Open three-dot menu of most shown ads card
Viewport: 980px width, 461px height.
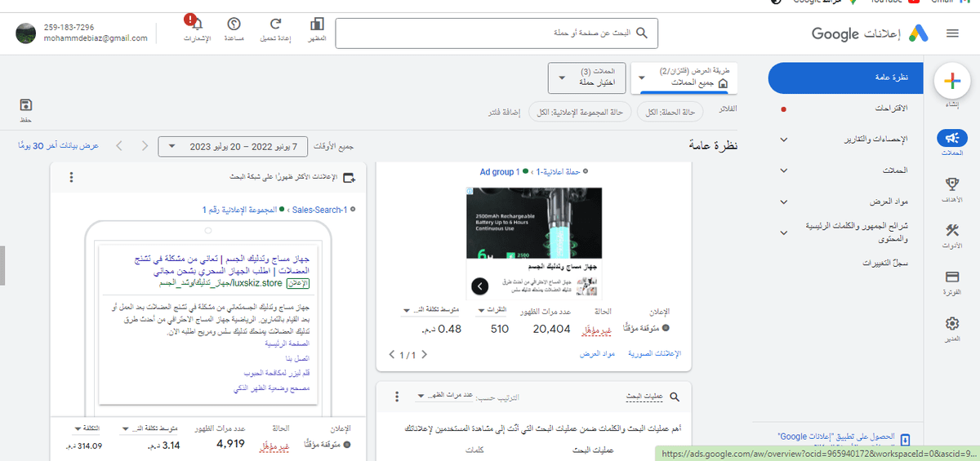point(71,177)
